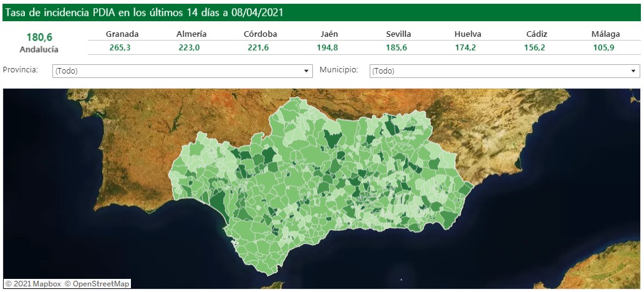This screenshot has width=644, height=292.
Task: Click the Municipio filter label
Action: 339,69
